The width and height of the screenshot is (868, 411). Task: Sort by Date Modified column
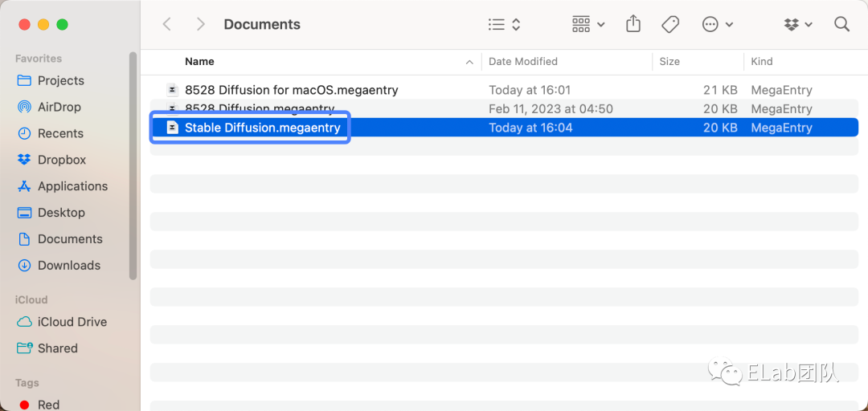point(522,61)
